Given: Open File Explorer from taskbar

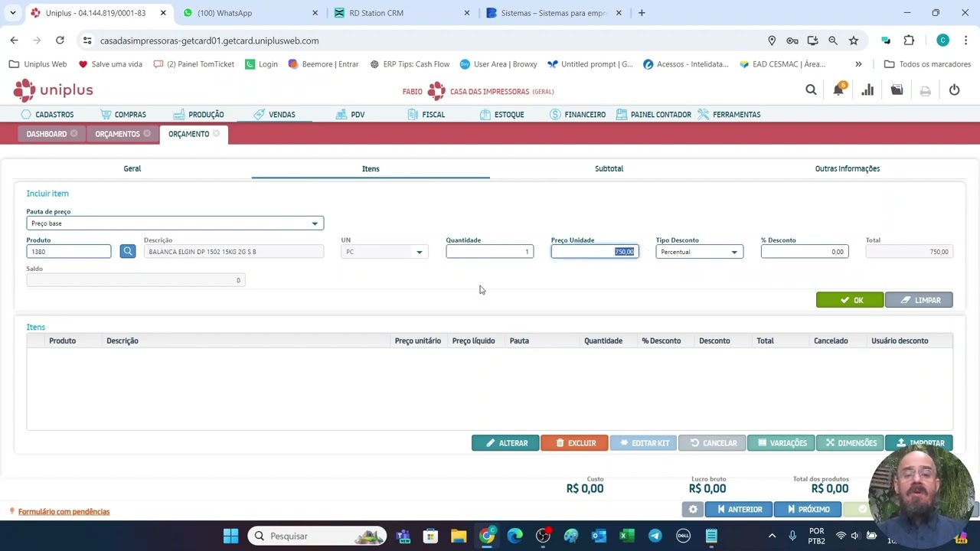Looking at the screenshot, I should click(x=459, y=536).
